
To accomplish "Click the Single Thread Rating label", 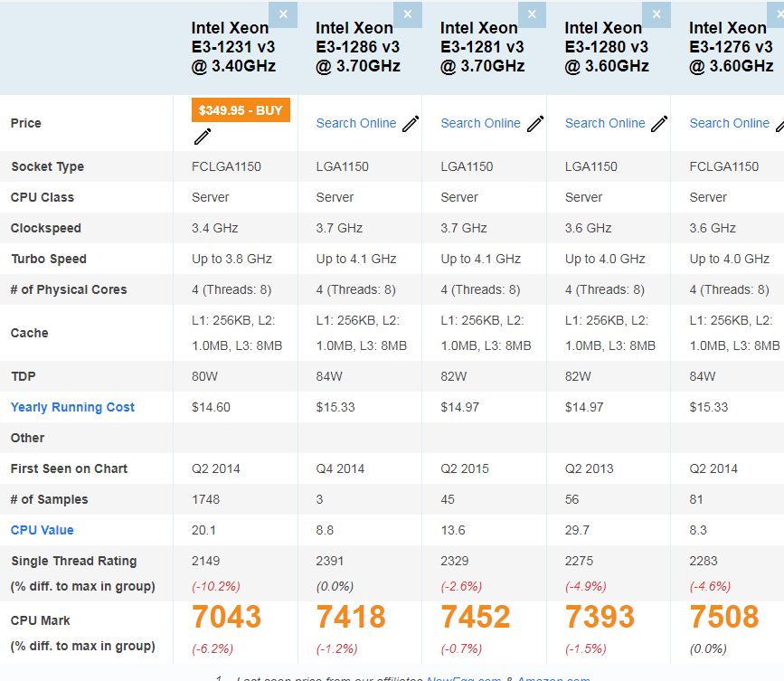I will [73, 561].
